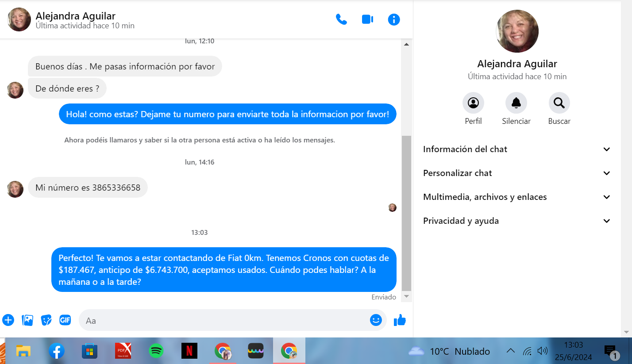Mute notifications with Silenciar bell

[516, 103]
